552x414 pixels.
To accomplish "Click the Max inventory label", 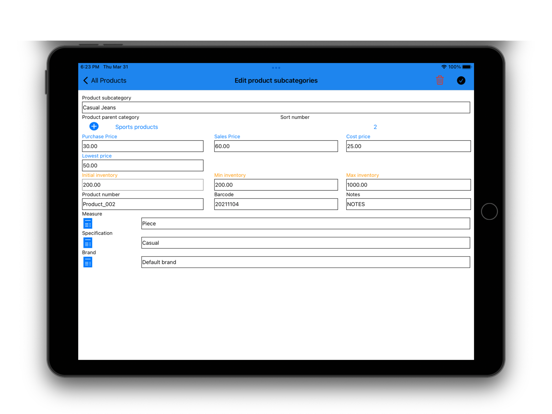I will click(363, 175).
